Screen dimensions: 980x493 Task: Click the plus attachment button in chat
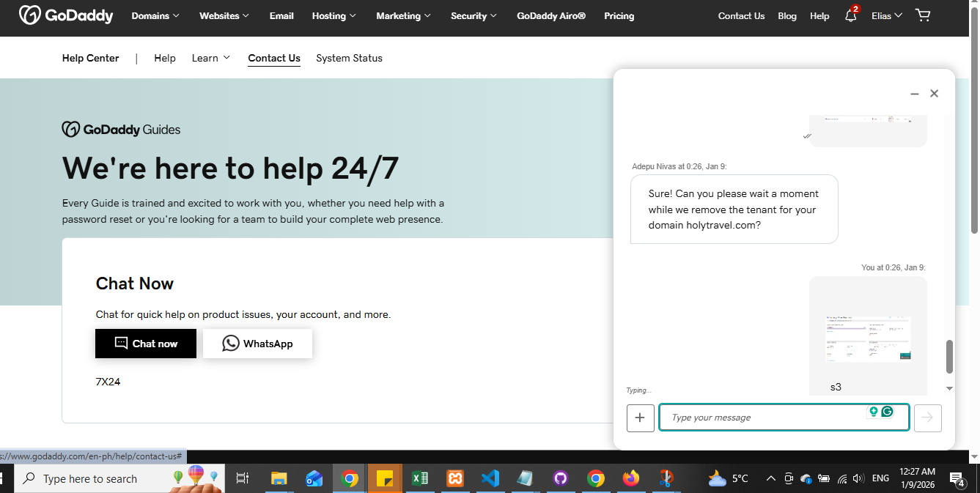click(640, 418)
